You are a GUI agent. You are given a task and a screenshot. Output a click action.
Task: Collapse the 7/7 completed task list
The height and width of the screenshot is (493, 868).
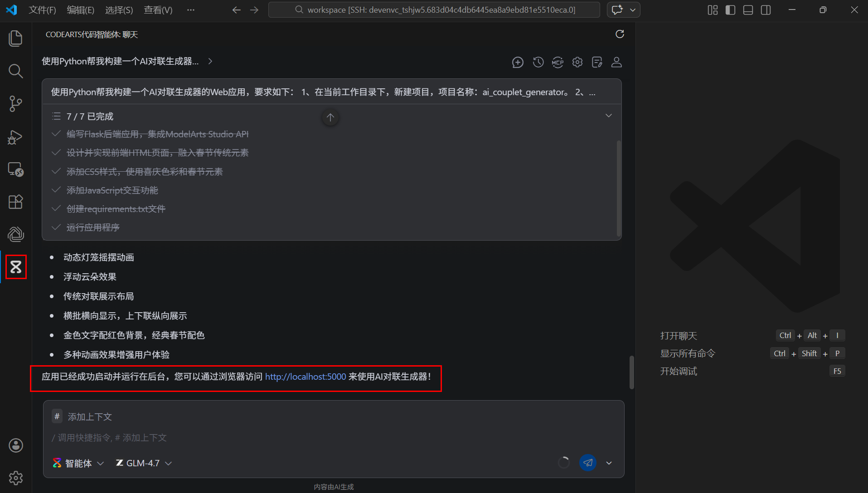[609, 116]
